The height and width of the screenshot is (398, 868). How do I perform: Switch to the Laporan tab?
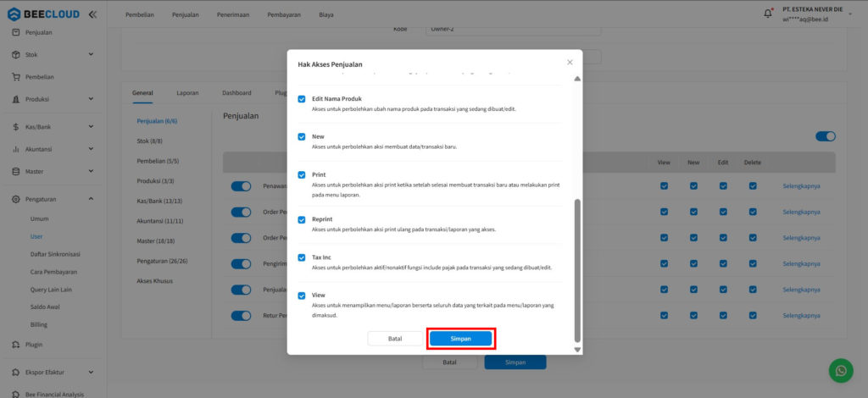[187, 92]
